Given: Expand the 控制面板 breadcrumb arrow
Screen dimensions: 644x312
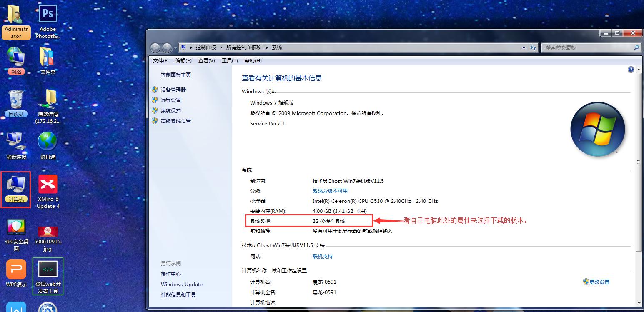Looking at the screenshot, I should 221,48.
